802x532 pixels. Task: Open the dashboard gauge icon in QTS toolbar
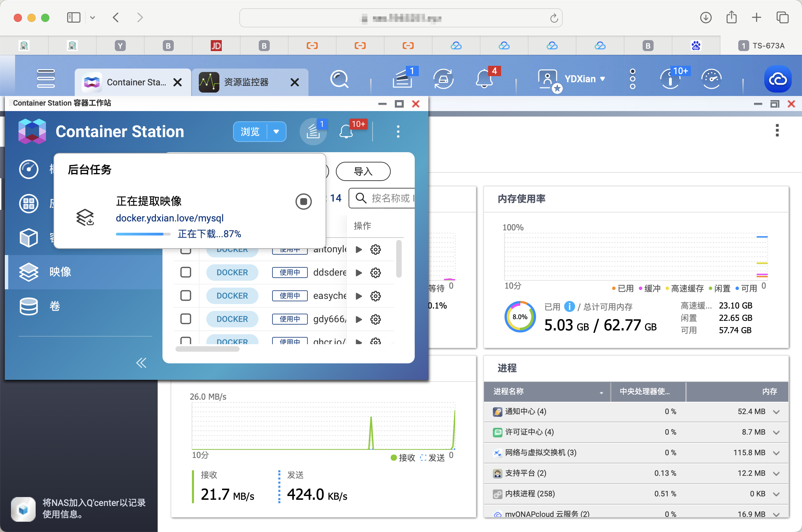(x=712, y=79)
